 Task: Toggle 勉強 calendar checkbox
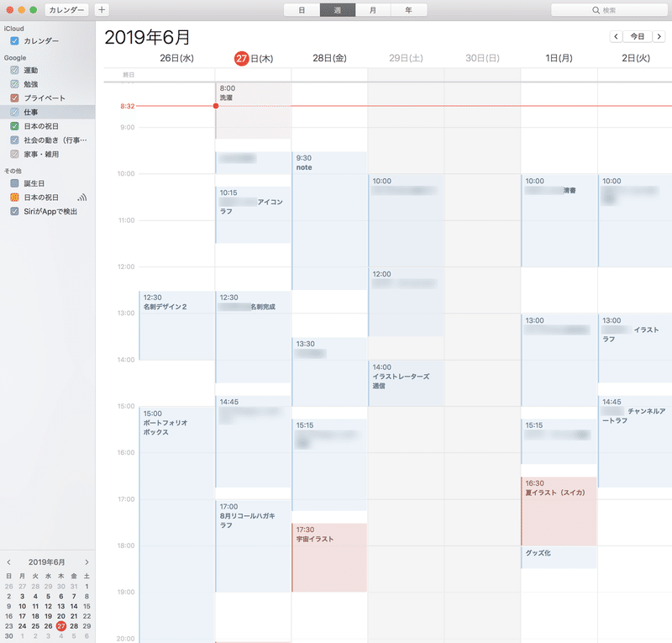[x=14, y=84]
